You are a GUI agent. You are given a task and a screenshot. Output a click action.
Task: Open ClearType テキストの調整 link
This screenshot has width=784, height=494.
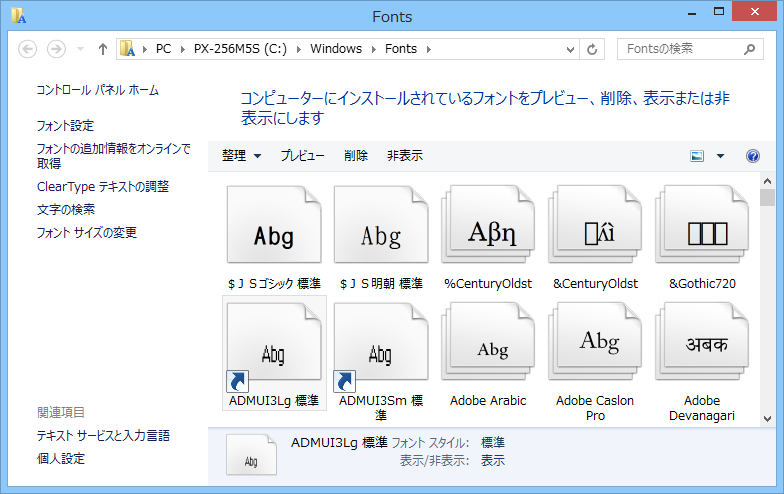[x=103, y=186]
